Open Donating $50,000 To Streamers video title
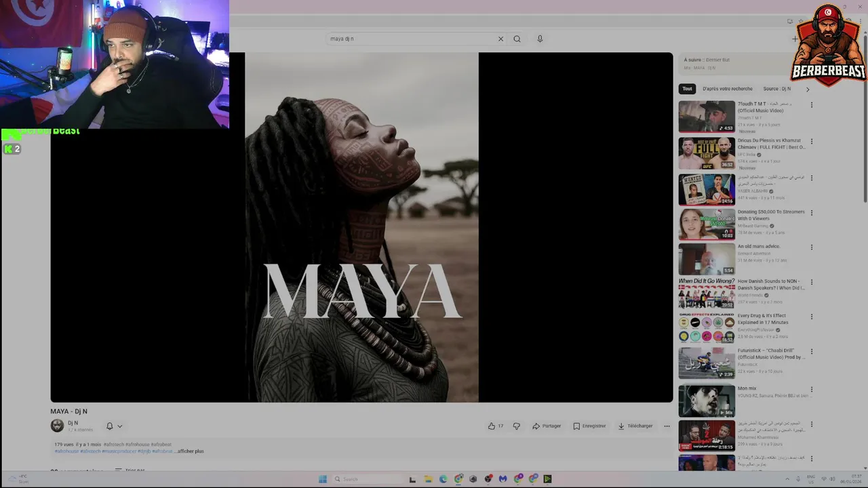868x488 pixels. (771, 215)
